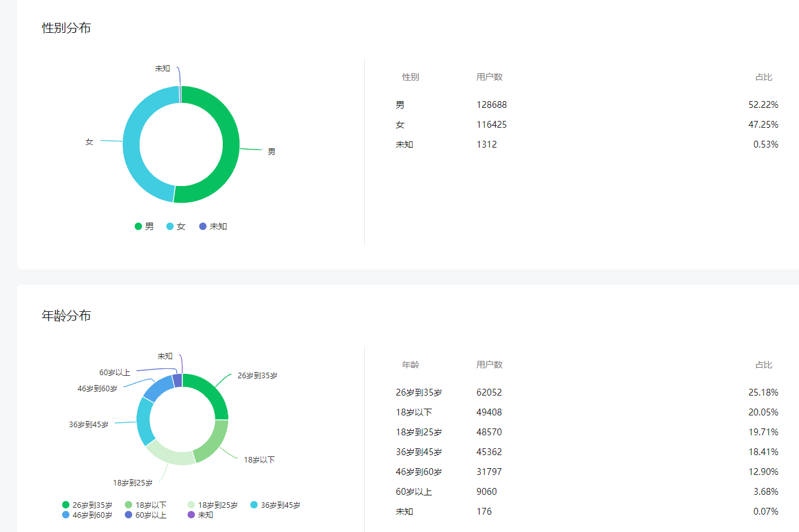The width and height of the screenshot is (799, 532).
Task: Click the 0.07% percentage value
Action: point(766,512)
